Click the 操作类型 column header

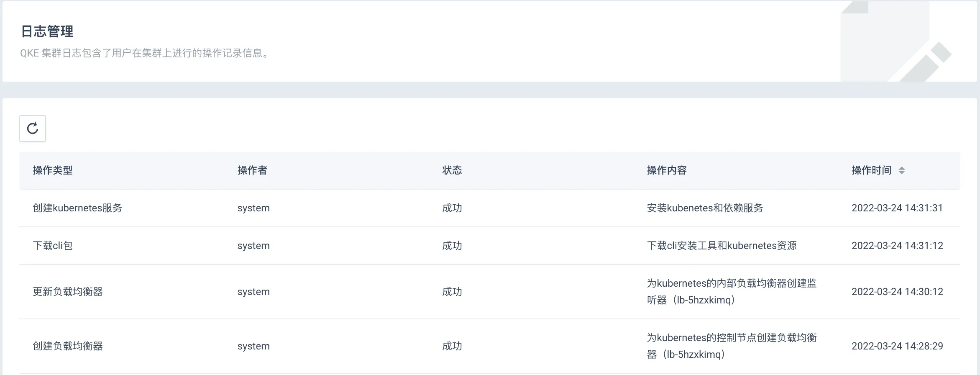pos(53,170)
